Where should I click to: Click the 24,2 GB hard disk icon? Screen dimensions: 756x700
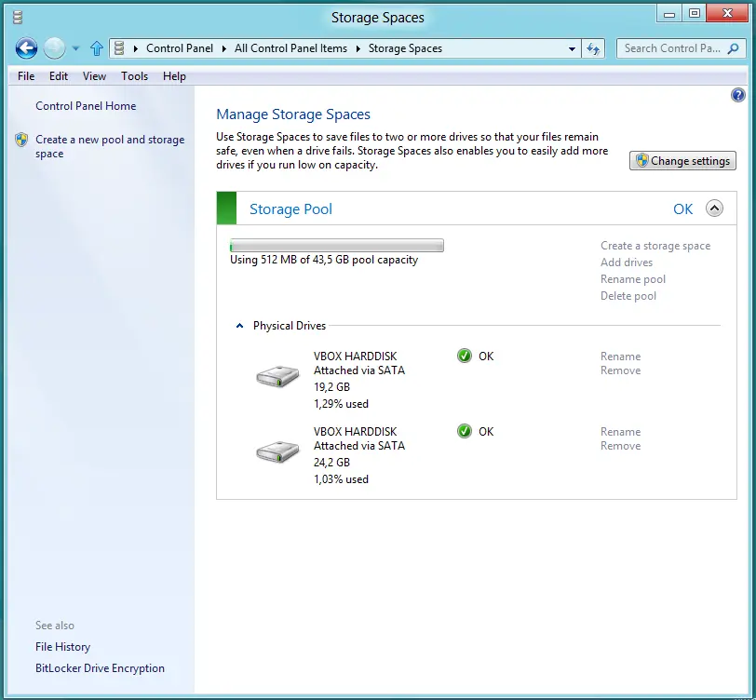277,451
